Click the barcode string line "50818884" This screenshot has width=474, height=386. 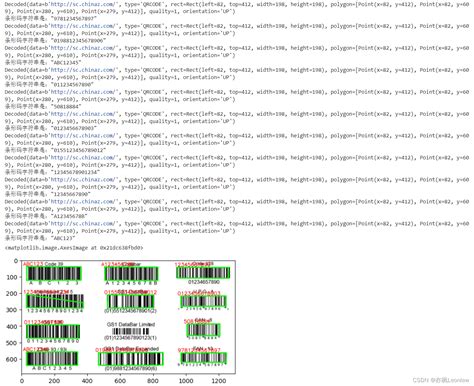[x=43, y=107]
